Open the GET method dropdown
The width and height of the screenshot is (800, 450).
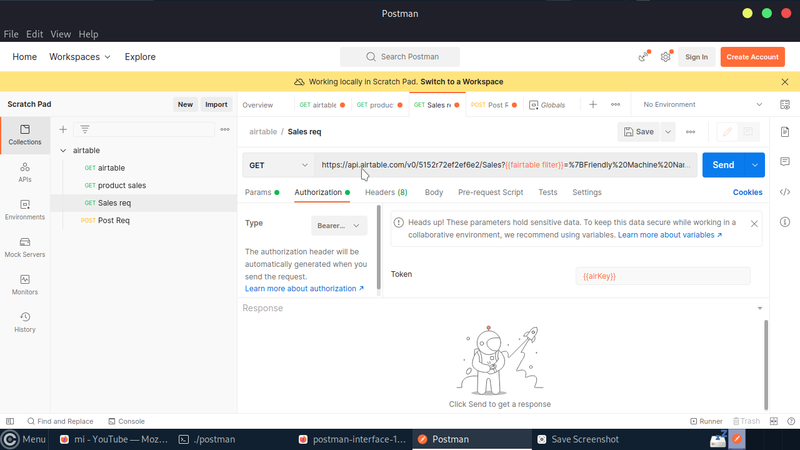(x=278, y=165)
